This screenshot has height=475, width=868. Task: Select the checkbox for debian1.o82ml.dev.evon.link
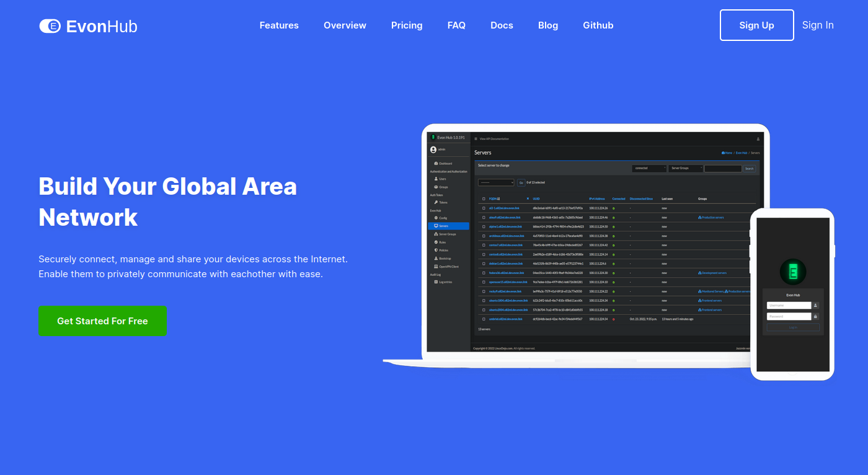point(484,264)
